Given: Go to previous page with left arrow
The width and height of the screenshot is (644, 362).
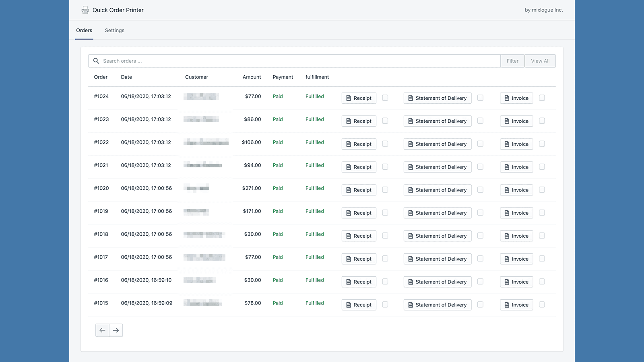Looking at the screenshot, I should click(102, 330).
